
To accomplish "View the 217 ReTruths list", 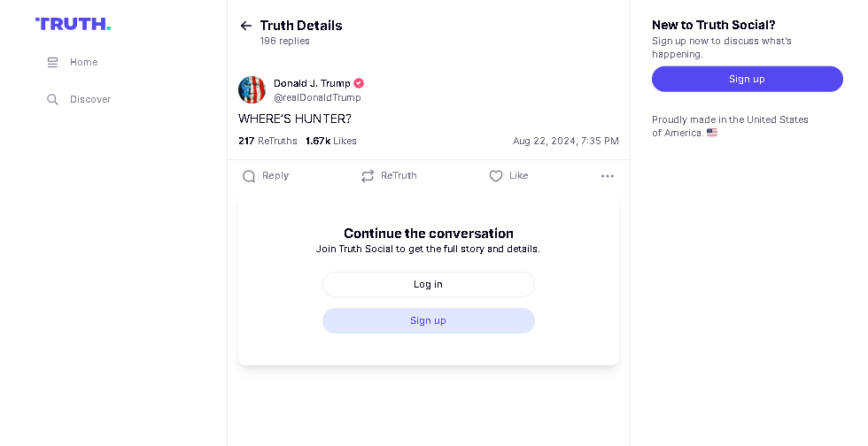I will (267, 141).
